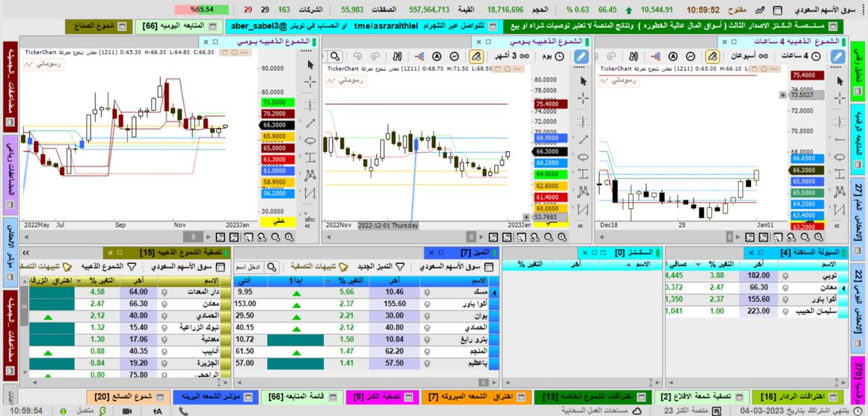Click the آخر column header in golden candles table
This screenshot has width=868, height=416.
(138, 280)
